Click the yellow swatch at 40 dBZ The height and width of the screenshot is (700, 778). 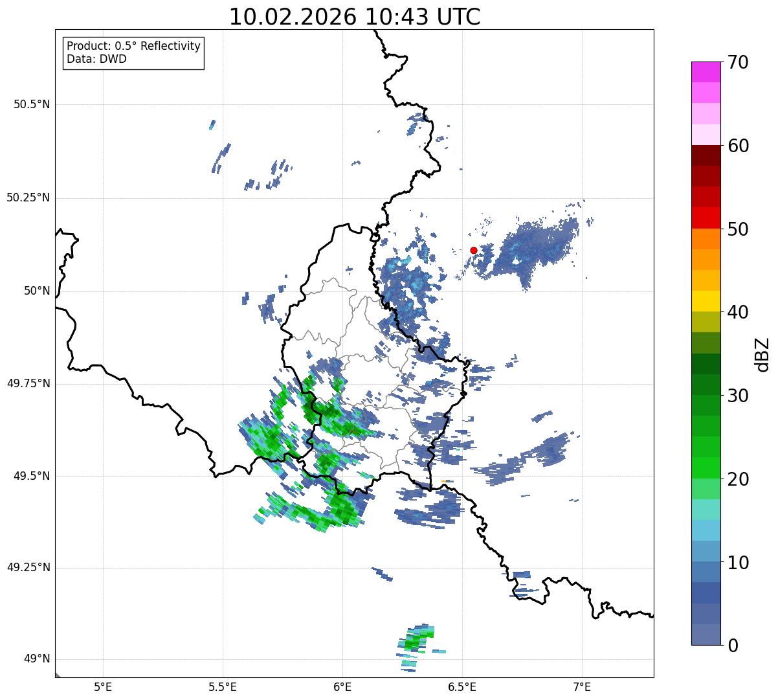pyautogui.click(x=706, y=301)
